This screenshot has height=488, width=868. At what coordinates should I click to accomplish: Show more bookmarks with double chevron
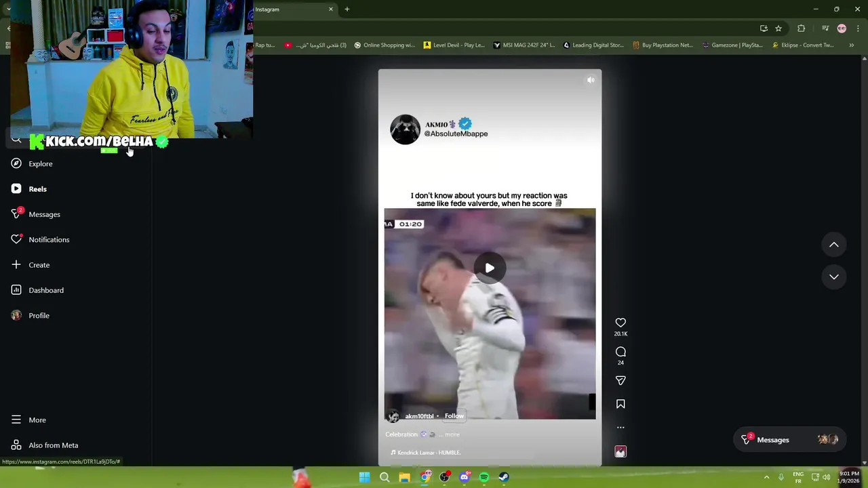point(852,45)
